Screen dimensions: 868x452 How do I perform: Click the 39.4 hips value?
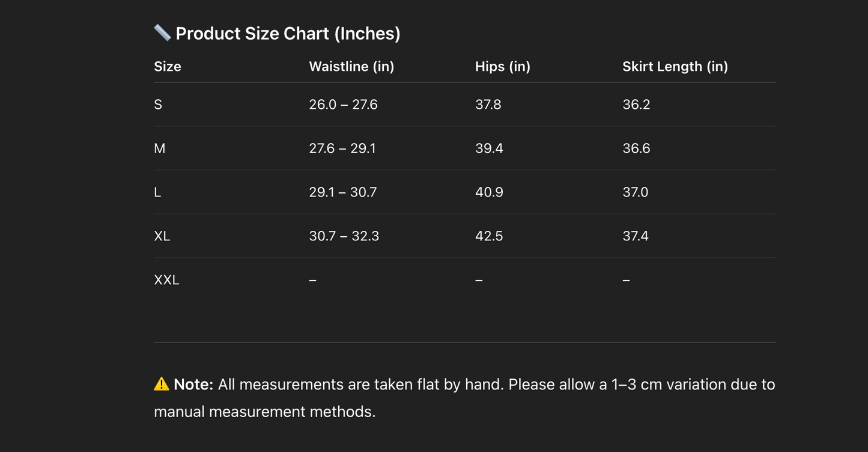[x=489, y=148]
